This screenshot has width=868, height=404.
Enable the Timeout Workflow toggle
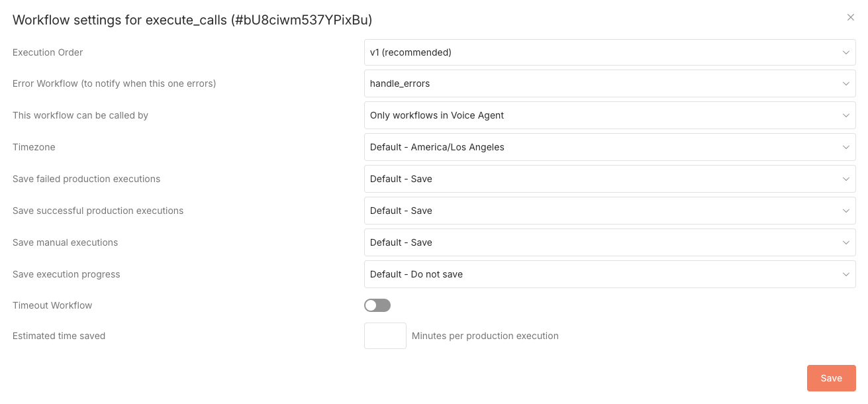coord(377,305)
